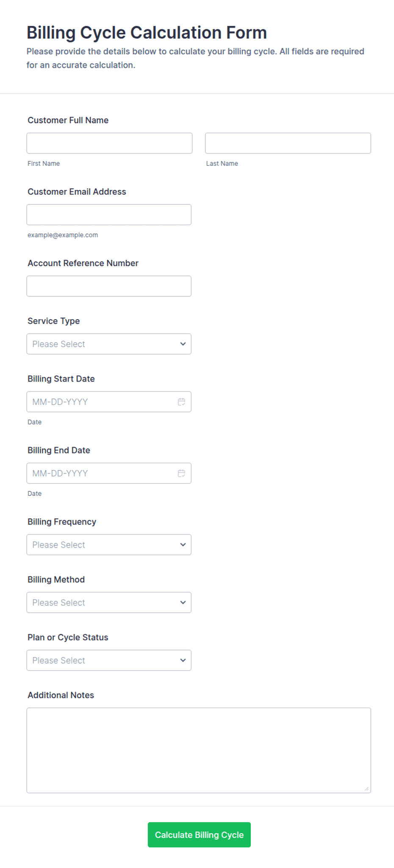This screenshot has height=868, width=394.
Task: Click the Service Type chevron arrow
Action: (x=183, y=344)
